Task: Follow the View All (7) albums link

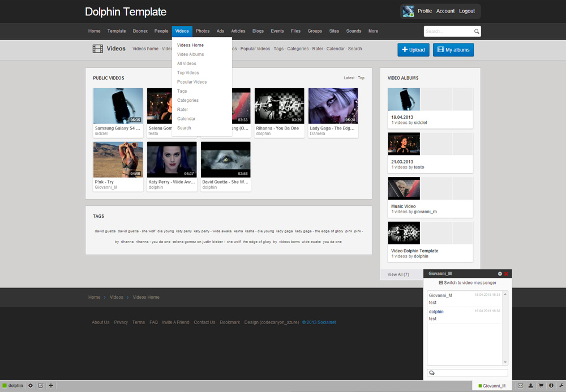Action: point(398,274)
